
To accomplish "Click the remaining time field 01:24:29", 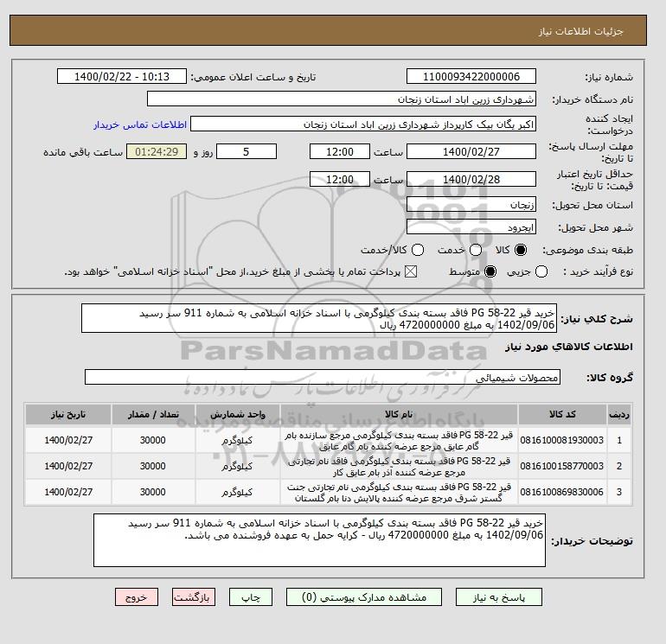I will coord(157,151).
